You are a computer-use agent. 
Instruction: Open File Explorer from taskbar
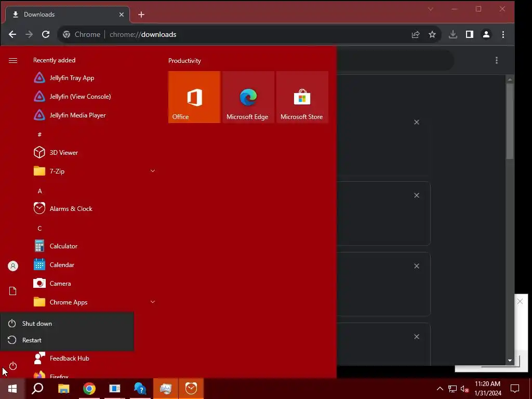(x=63, y=389)
